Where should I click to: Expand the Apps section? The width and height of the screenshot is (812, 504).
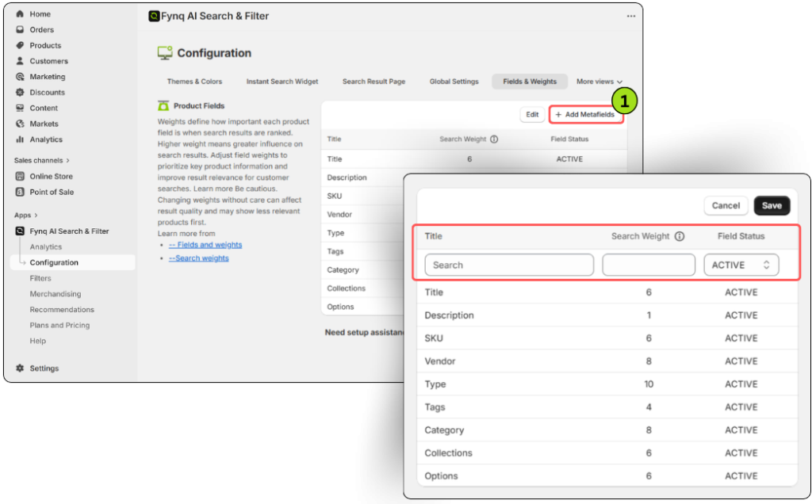coord(26,215)
